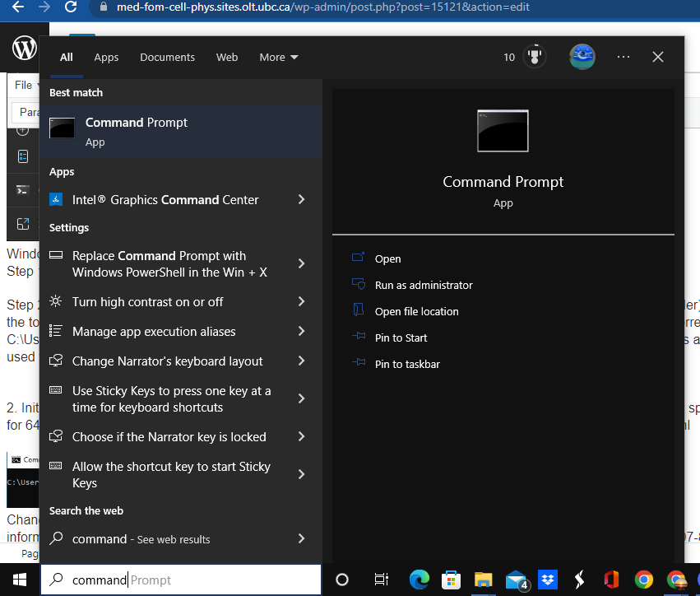Switch to the Documents search tab

[x=167, y=58]
